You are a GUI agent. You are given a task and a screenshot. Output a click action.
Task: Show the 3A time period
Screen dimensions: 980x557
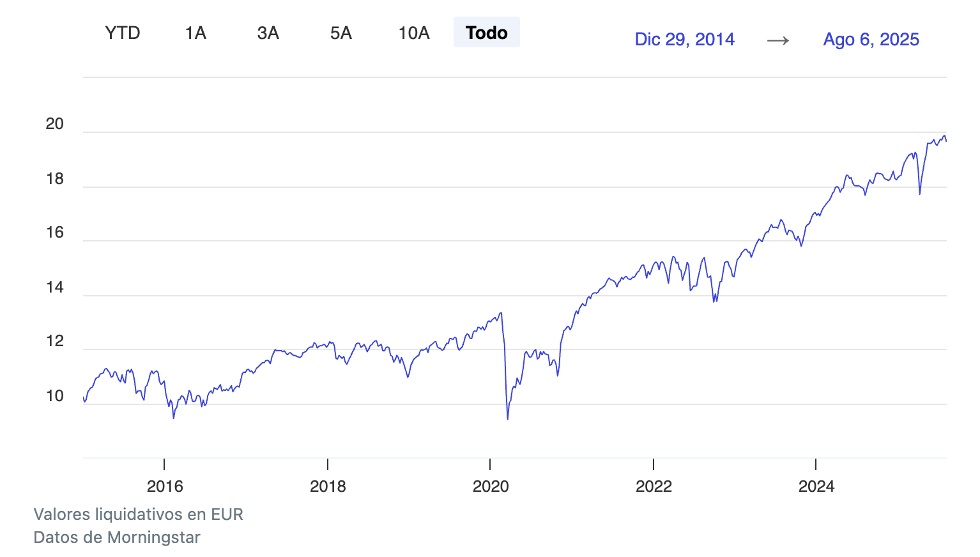[268, 33]
